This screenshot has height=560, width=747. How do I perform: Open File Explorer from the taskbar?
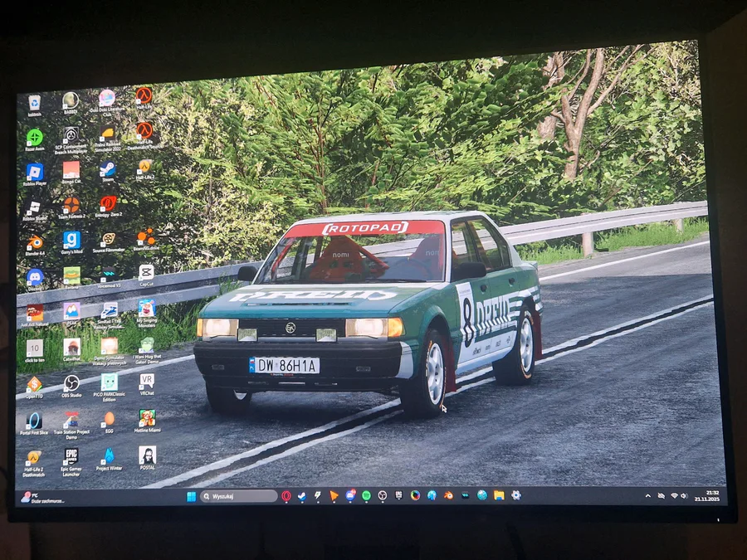click(x=499, y=495)
